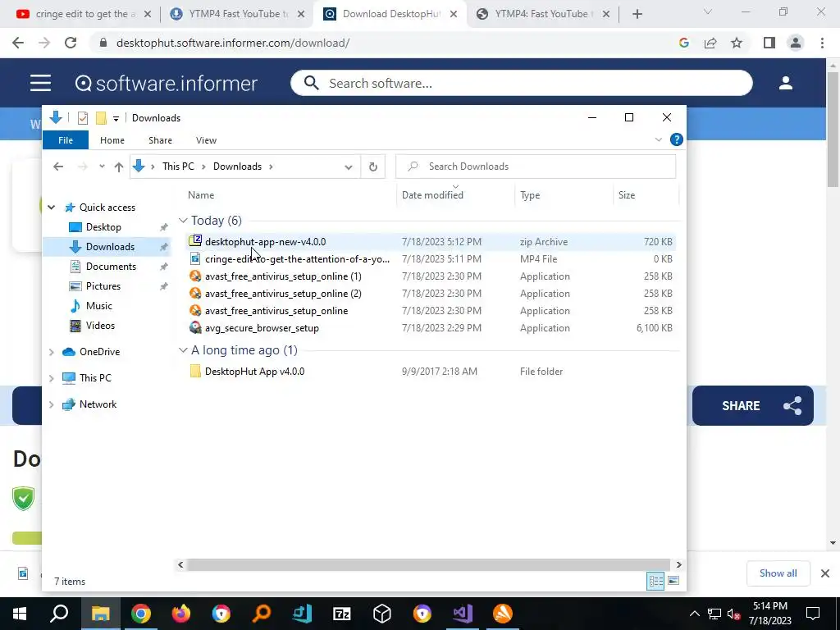Viewport: 840px width, 630px height.
Task: Open the software.informer hamburger menu
Action: (x=40, y=83)
